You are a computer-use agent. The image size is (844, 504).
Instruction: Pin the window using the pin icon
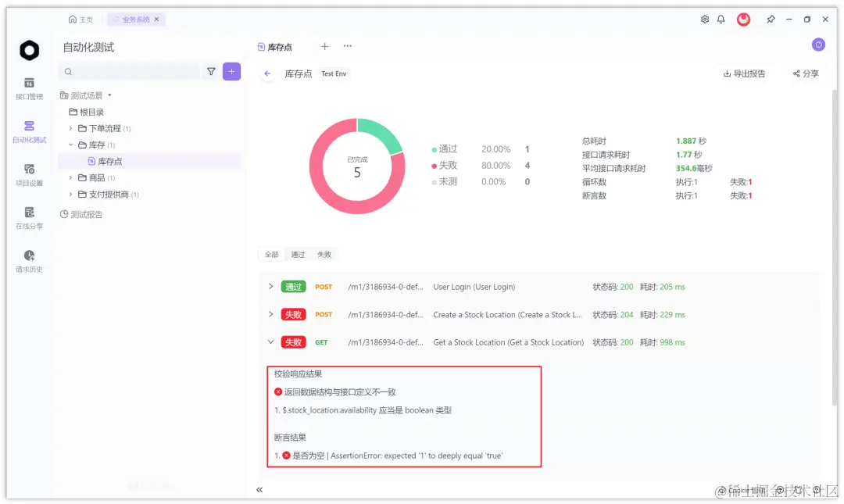click(770, 19)
